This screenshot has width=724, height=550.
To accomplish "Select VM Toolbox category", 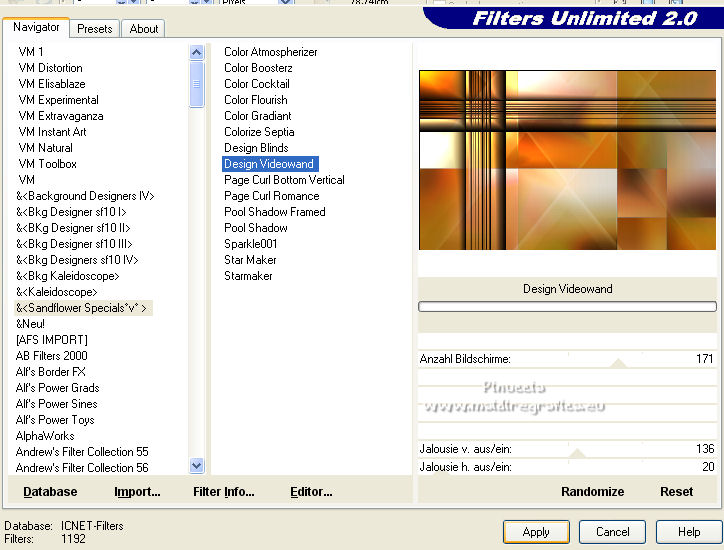I will click(47, 164).
